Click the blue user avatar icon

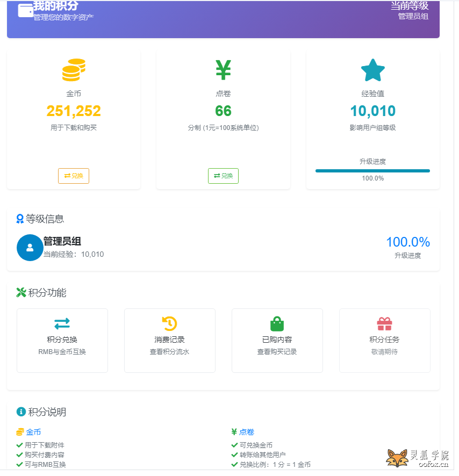tap(30, 248)
